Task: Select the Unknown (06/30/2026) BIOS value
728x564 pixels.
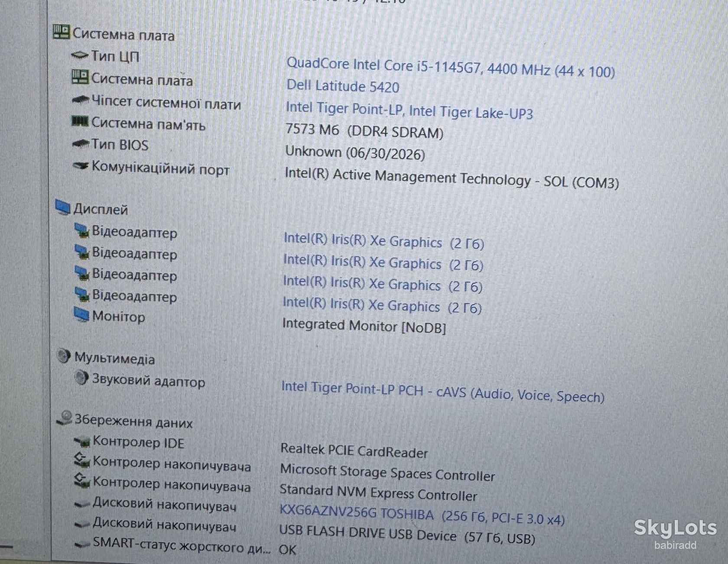Action: tap(355, 153)
